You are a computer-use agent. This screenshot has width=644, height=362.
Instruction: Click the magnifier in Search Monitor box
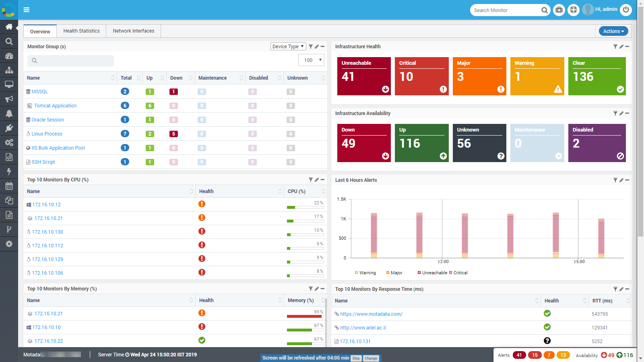(544, 10)
